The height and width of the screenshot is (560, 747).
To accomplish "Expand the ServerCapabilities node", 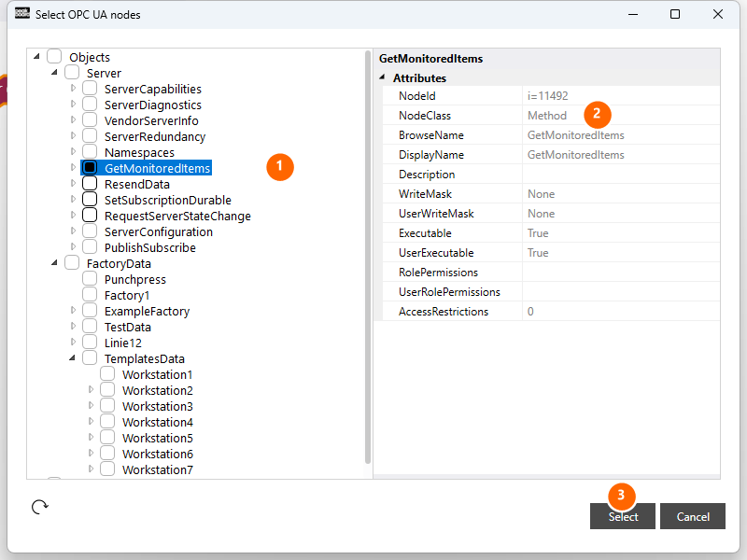I will tap(73, 88).
